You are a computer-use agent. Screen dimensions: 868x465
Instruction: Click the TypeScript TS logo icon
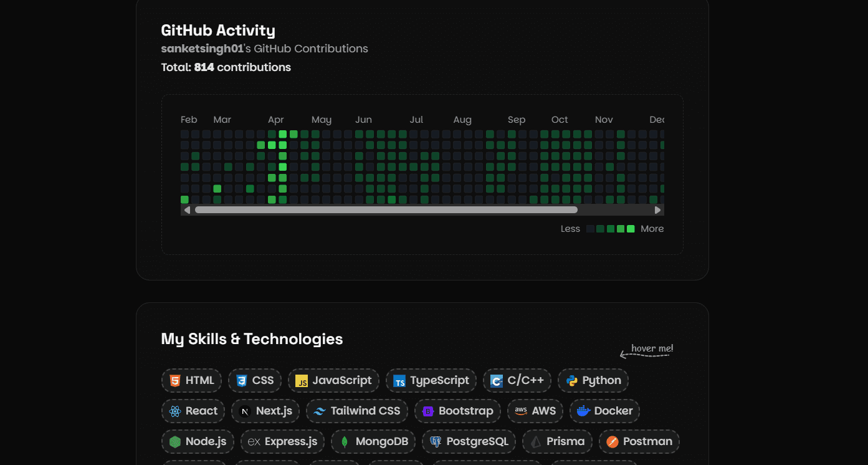pos(399,381)
